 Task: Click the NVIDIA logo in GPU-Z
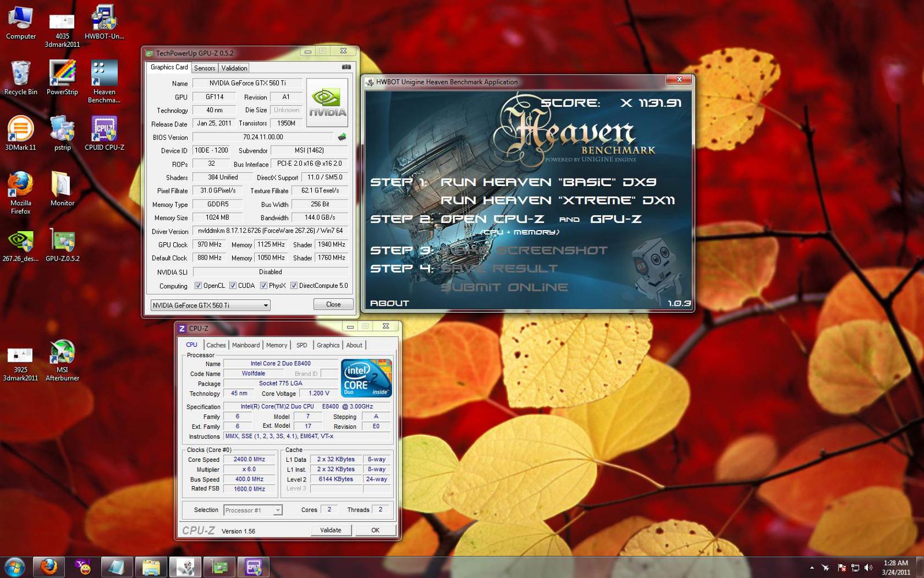point(327,102)
